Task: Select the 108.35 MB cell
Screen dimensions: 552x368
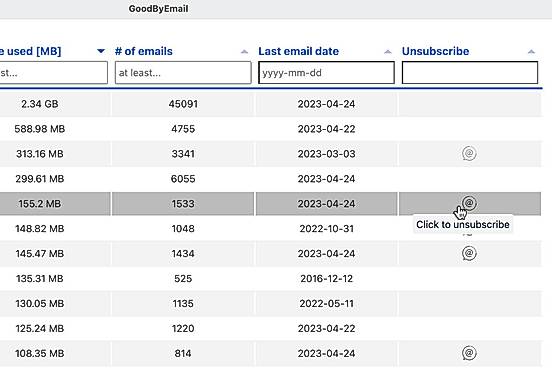Action: click(55, 353)
